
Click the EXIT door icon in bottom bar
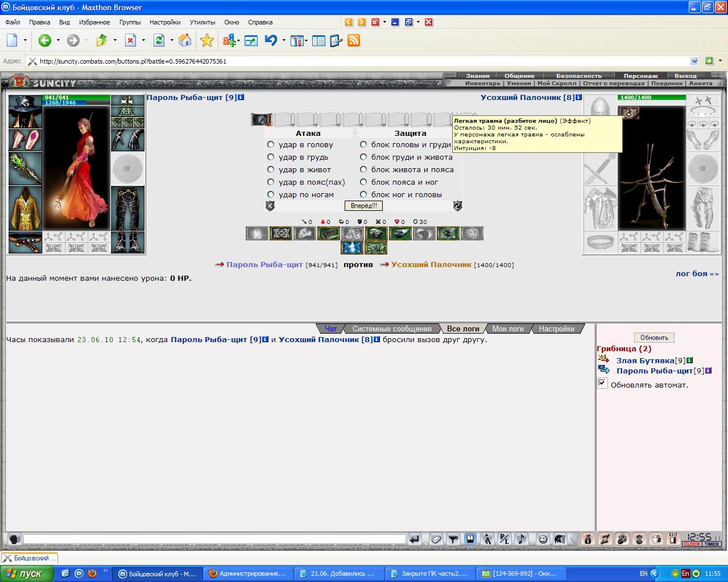[x=673, y=539]
